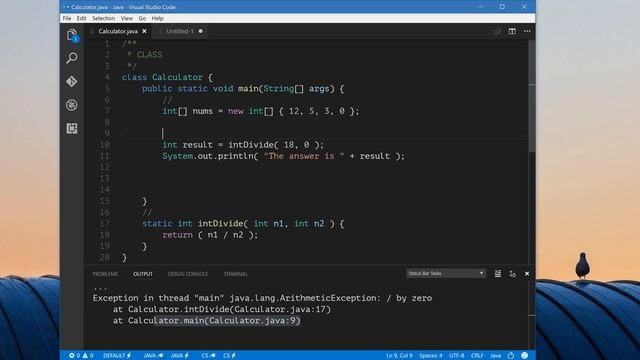
Task: Click the Calculator.java:9 stack trace link
Action: 252,321
